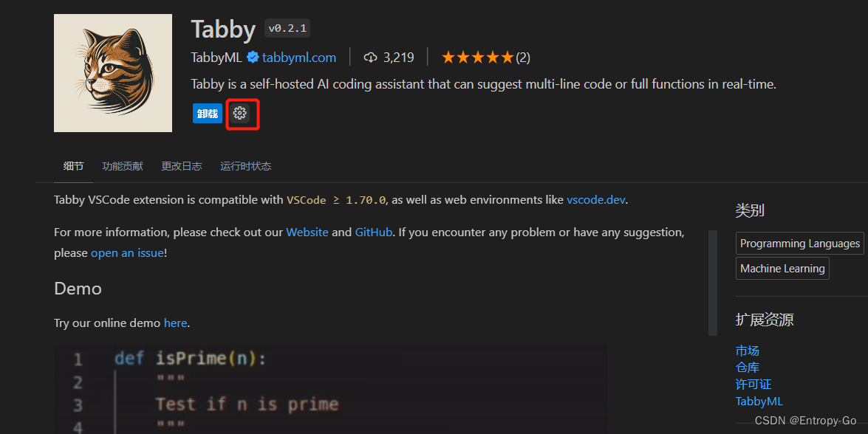Click the GitHub link in the description
The width and height of the screenshot is (868, 434).
click(373, 232)
